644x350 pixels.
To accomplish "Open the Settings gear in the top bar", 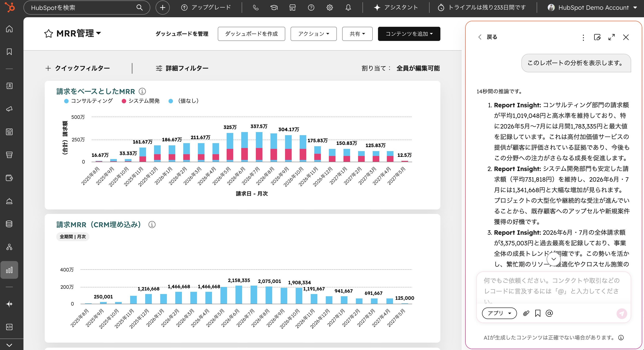I will click(330, 8).
